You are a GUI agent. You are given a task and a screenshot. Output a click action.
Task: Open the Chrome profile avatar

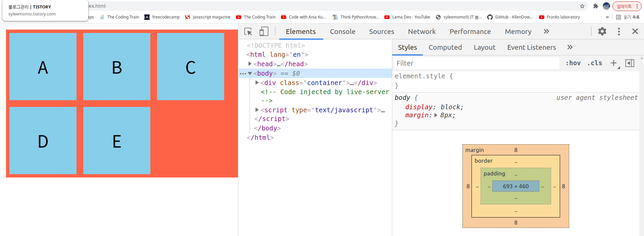pyautogui.click(x=606, y=6)
